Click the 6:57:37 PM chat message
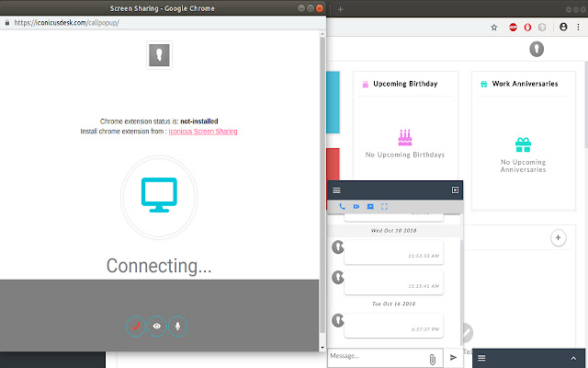Screen dimensions: 588x368 point(394,326)
